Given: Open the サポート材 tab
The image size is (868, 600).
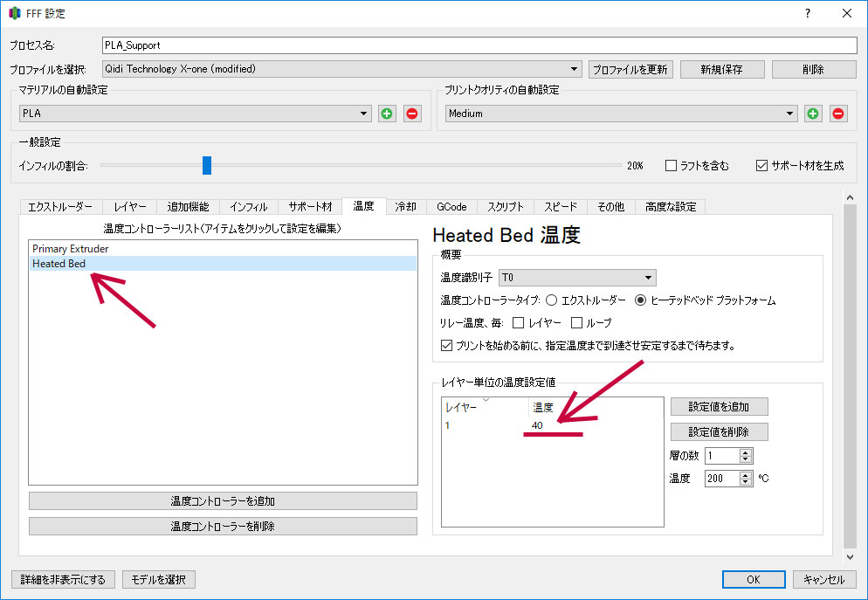Looking at the screenshot, I should tap(310, 207).
